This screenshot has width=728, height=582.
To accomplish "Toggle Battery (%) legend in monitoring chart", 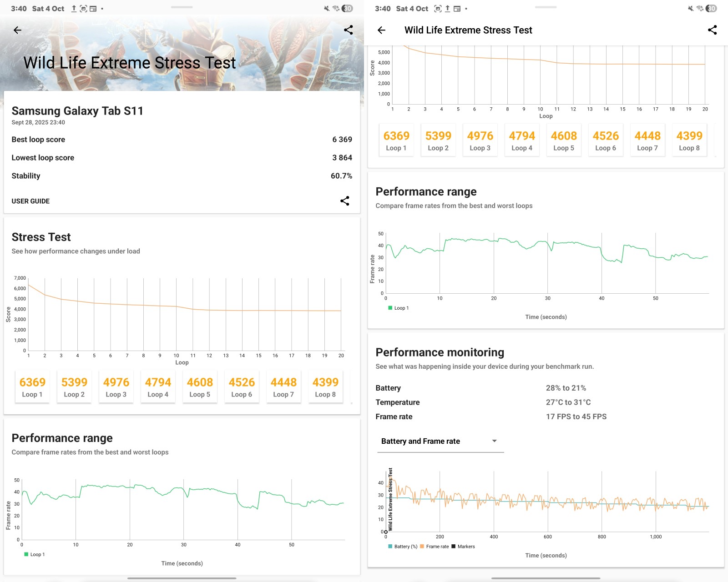I will click(x=403, y=547).
